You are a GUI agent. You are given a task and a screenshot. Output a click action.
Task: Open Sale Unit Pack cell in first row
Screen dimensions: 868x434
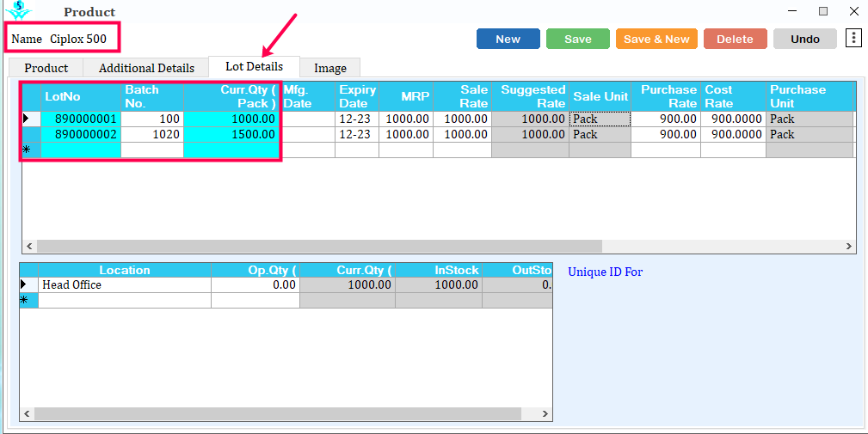(600, 119)
